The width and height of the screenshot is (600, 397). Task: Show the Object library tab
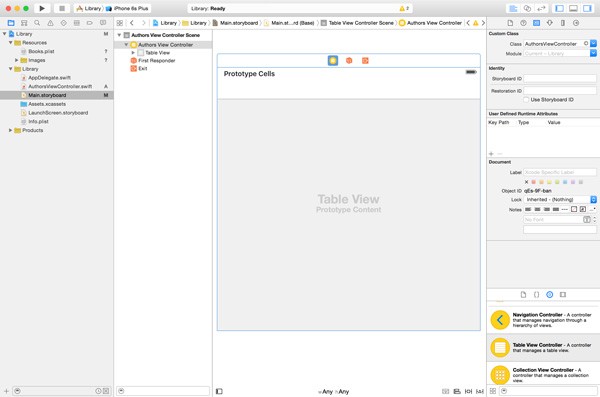[549, 294]
